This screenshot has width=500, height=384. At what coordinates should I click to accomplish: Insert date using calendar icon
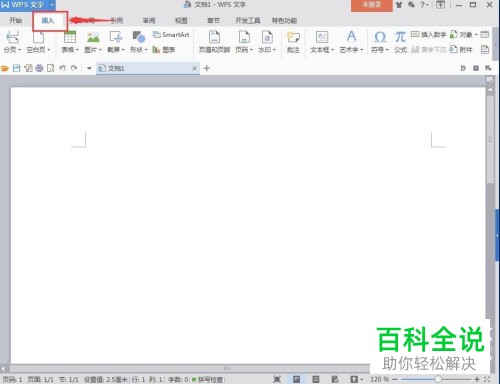tap(485, 34)
